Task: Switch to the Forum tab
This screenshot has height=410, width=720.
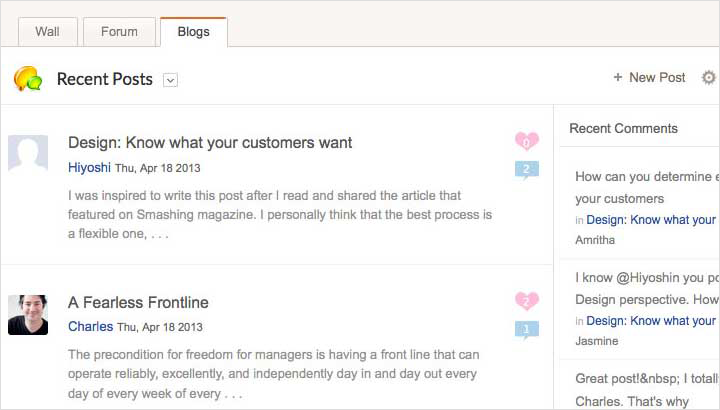Action: (119, 32)
